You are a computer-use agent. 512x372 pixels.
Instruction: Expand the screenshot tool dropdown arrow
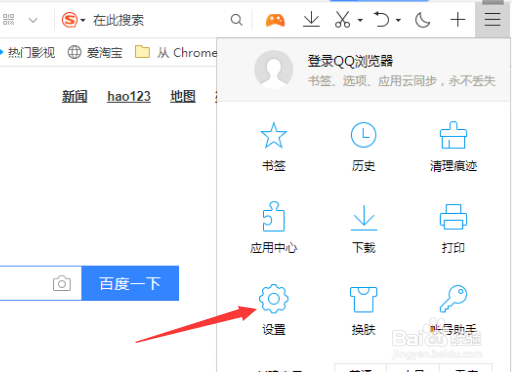(x=360, y=20)
